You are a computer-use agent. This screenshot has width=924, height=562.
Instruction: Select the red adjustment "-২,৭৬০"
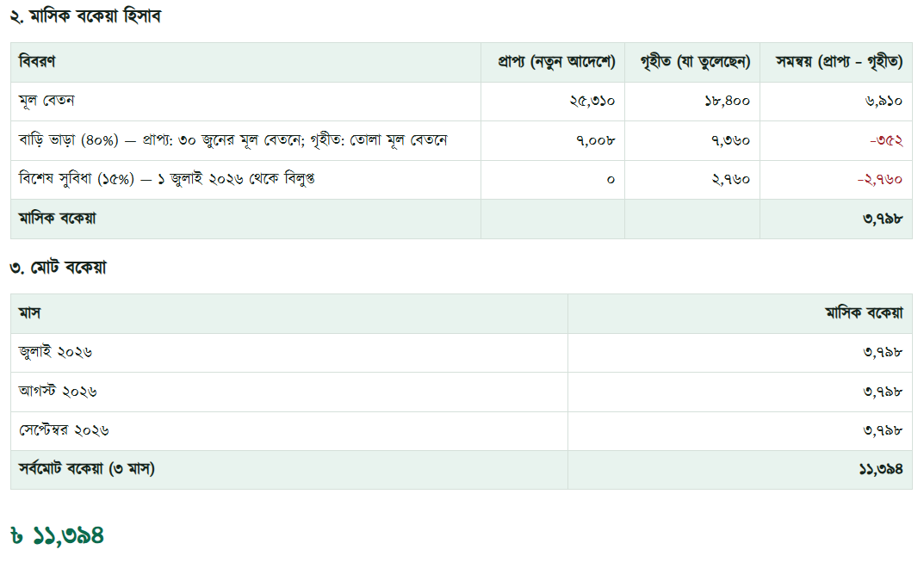(x=880, y=180)
